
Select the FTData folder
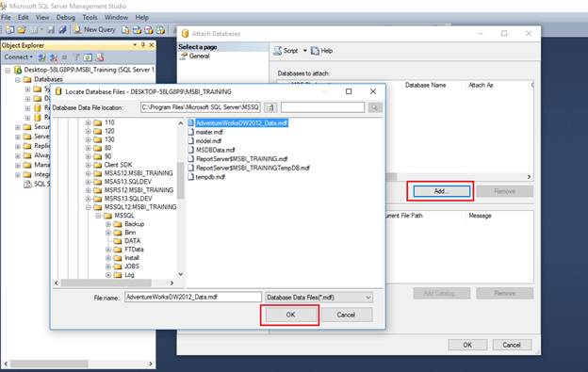134,250
